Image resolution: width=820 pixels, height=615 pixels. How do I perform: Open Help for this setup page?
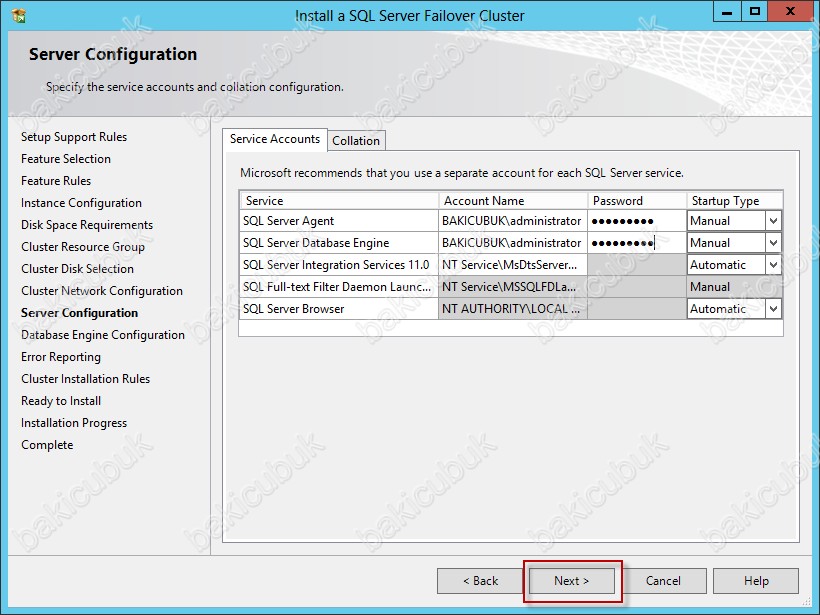pyautogui.click(x=756, y=581)
